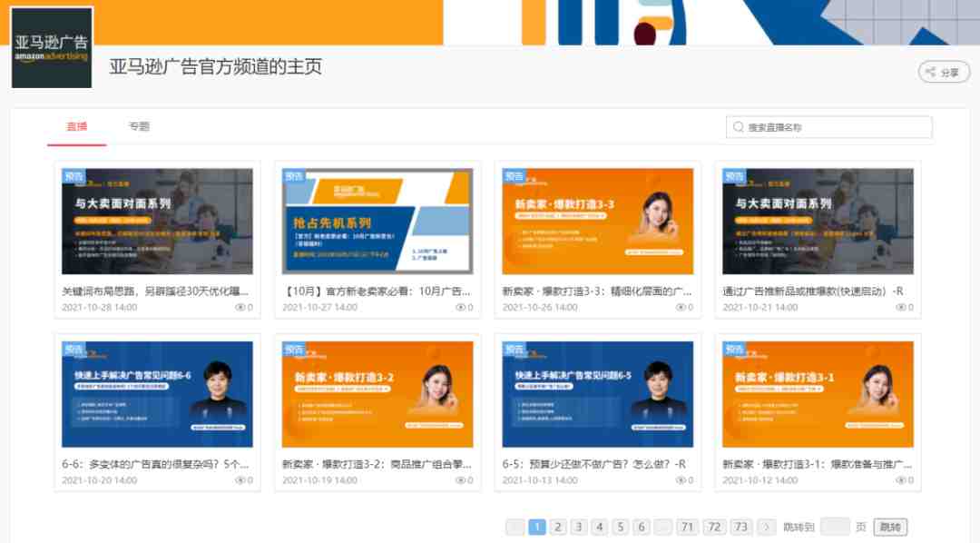Click view-count eye icon on 2021-10-27 card
The height and width of the screenshot is (543, 980).
(x=461, y=307)
